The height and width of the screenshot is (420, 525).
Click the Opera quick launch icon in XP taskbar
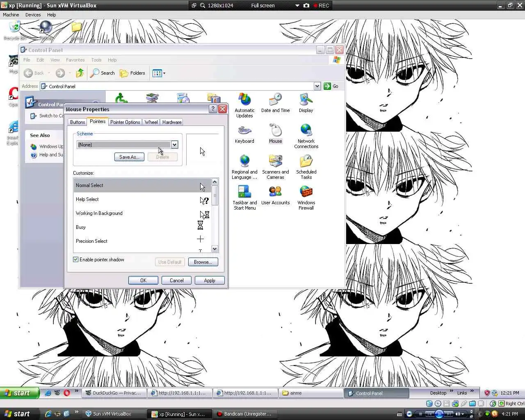pos(67,393)
